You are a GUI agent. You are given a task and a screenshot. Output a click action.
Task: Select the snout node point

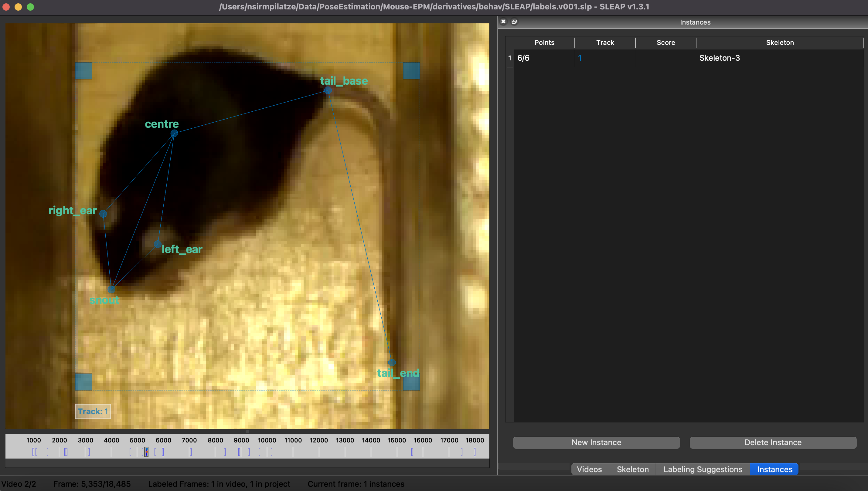pyautogui.click(x=111, y=289)
